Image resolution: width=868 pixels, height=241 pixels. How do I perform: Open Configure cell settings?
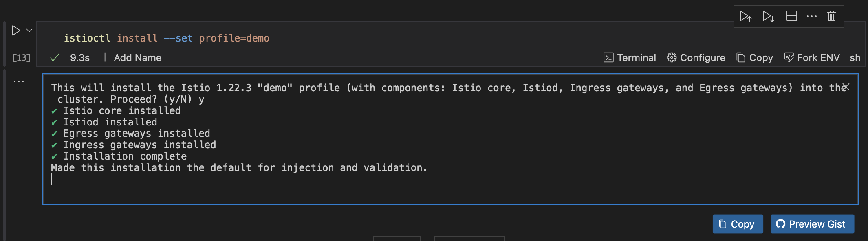[696, 58]
